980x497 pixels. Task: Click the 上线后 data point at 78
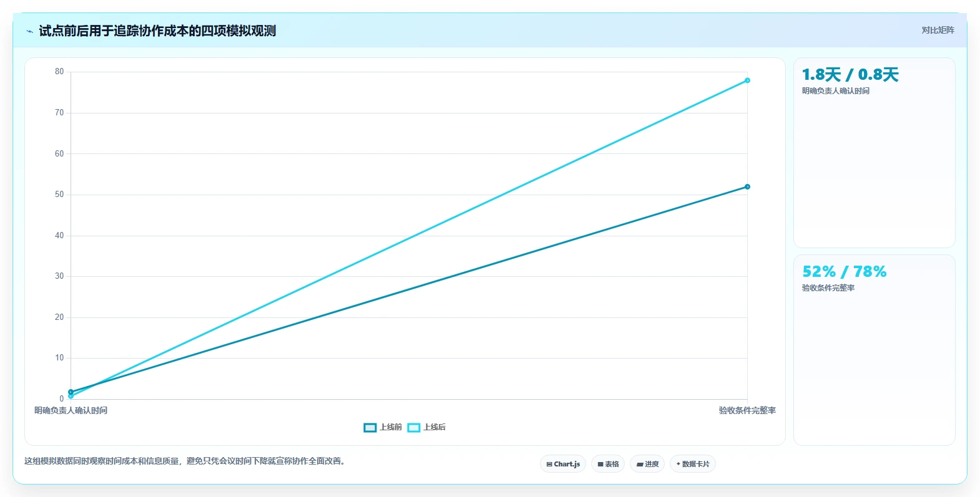(x=747, y=80)
